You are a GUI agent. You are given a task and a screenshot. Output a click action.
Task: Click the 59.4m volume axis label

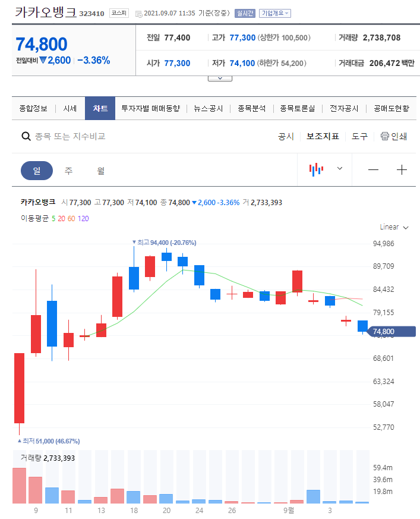pos(383,468)
